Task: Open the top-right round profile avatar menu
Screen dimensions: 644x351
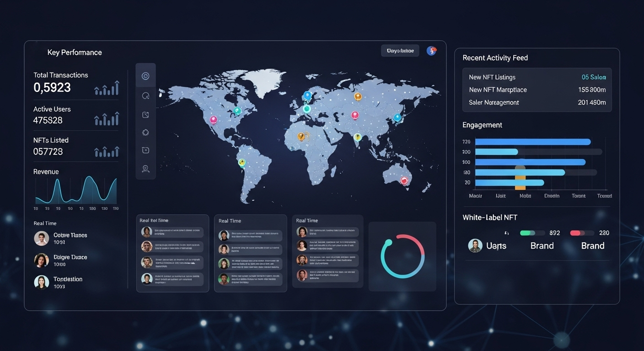Action: [431, 51]
